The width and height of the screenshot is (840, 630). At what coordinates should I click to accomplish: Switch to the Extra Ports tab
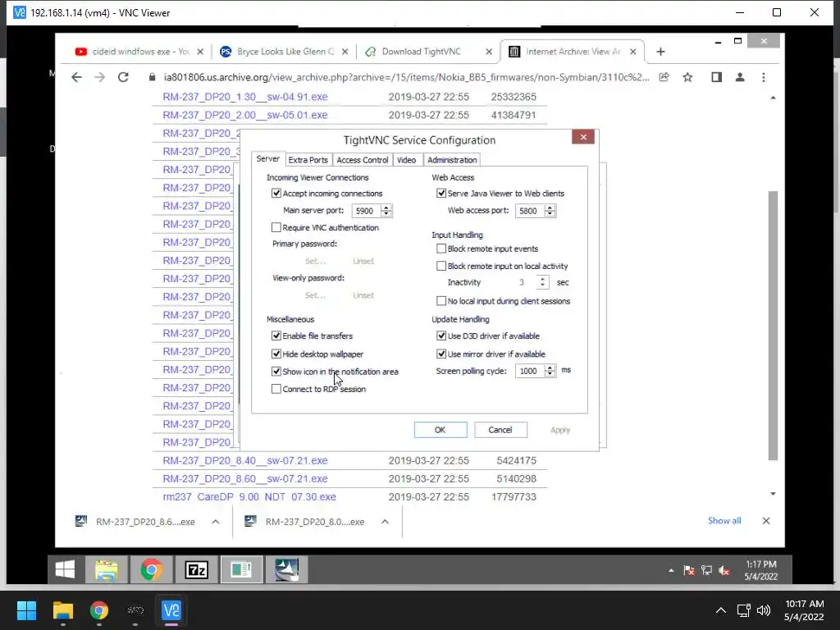[x=308, y=160]
